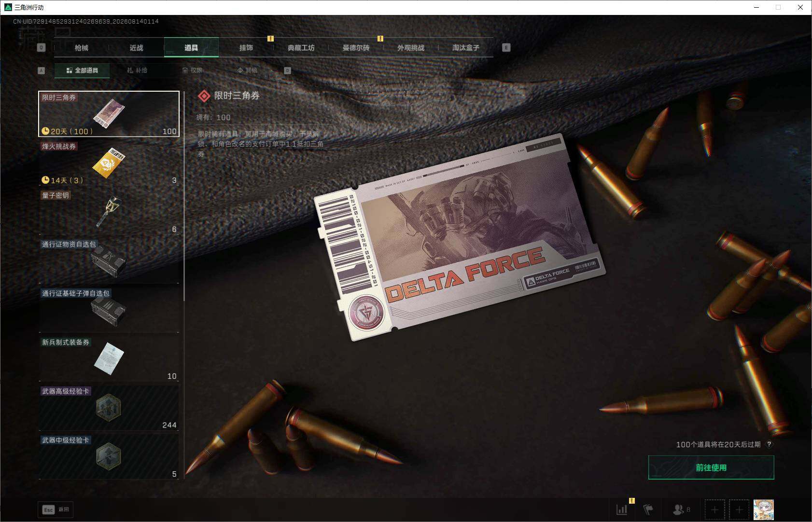
Task: Open the 挂饰 tab
Action: click(x=246, y=48)
